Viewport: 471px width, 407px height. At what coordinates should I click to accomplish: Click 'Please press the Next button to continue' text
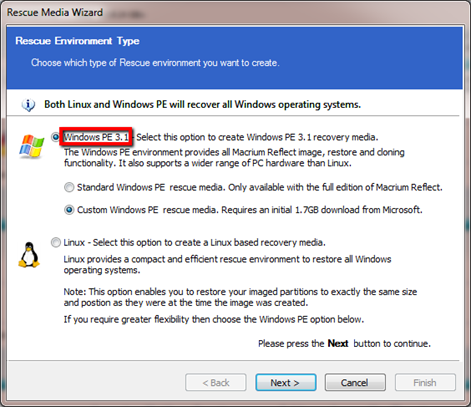[x=344, y=343]
